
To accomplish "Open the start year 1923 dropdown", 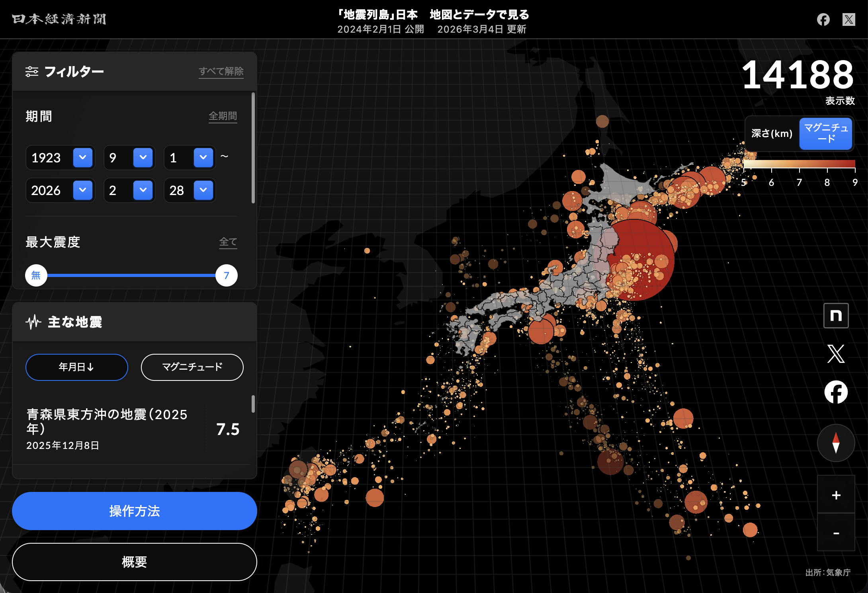I will click(x=83, y=158).
